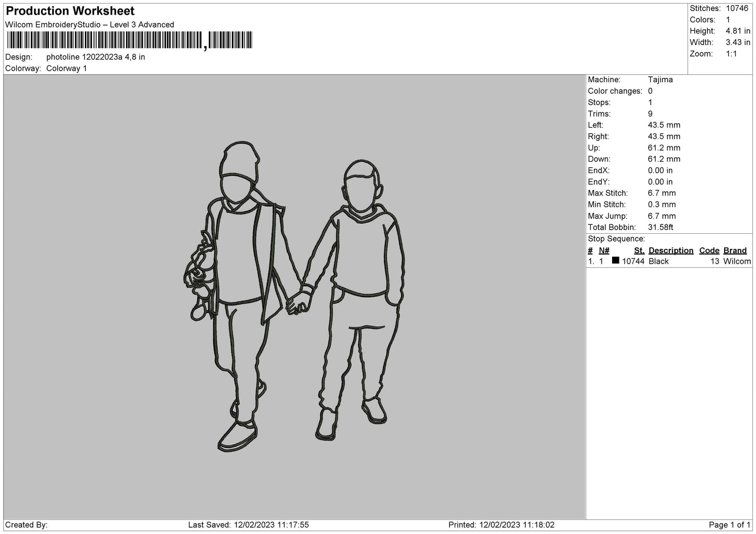Click the Created By label

pos(26,525)
